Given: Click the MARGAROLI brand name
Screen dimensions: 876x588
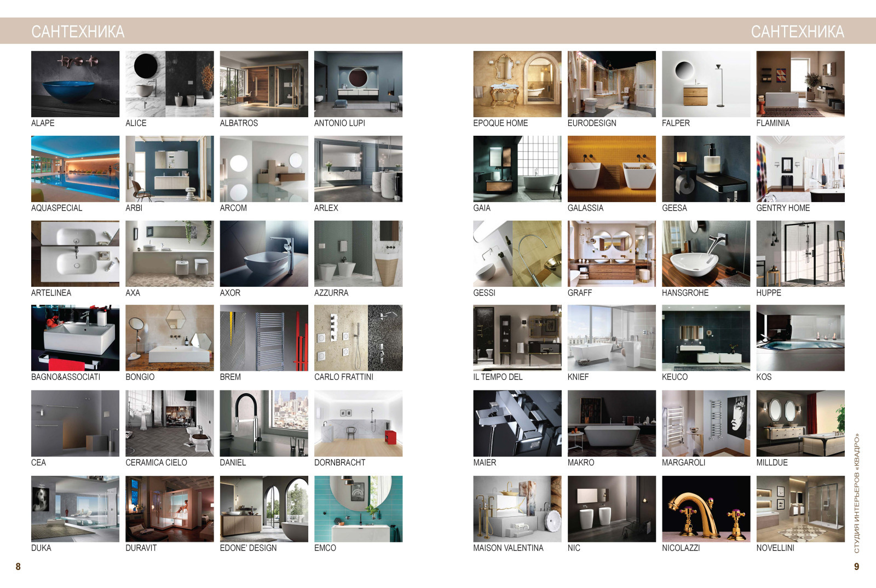Looking at the screenshot, I should [x=683, y=463].
